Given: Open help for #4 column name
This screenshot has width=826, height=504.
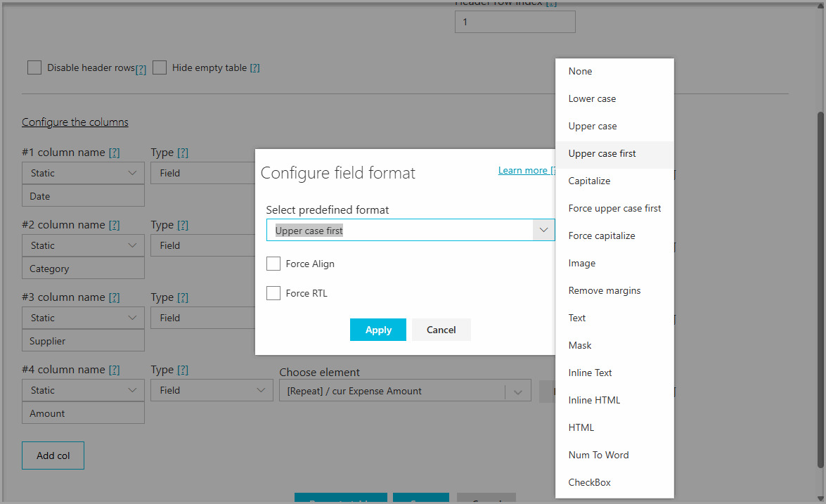Looking at the screenshot, I should (x=115, y=370).
